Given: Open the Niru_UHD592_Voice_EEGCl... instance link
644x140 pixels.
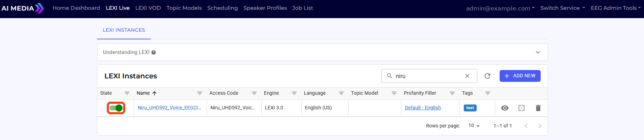Looking at the screenshot, I should [x=169, y=108].
